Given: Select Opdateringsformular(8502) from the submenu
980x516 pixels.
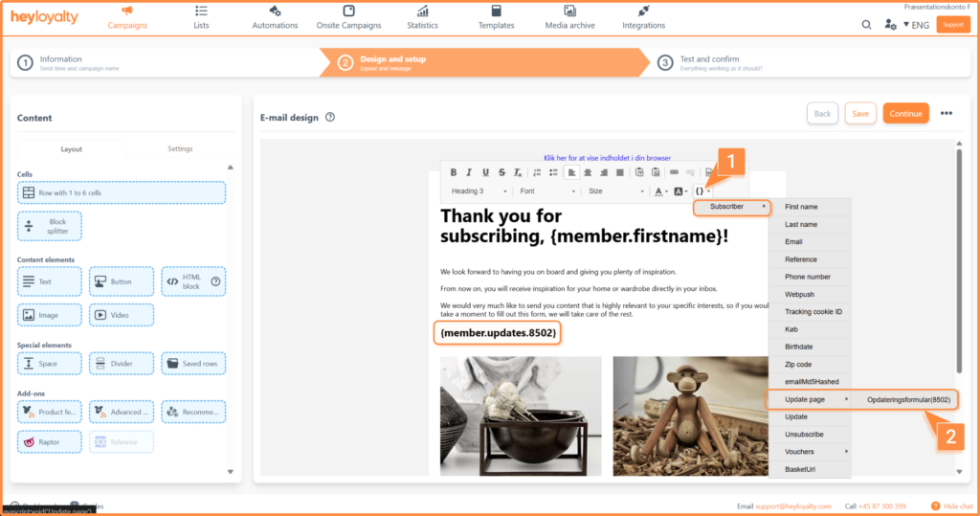Looking at the screenshot, I should (907, 399).
